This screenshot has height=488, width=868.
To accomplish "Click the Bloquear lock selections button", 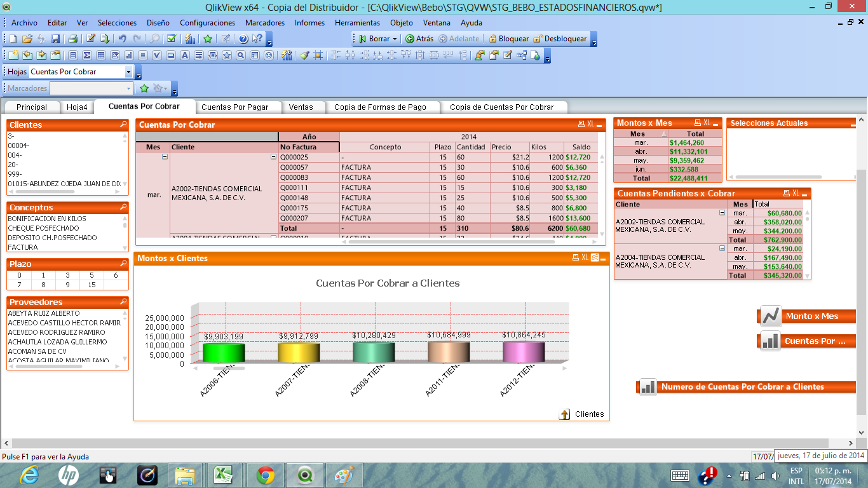I will pos(508,39).
